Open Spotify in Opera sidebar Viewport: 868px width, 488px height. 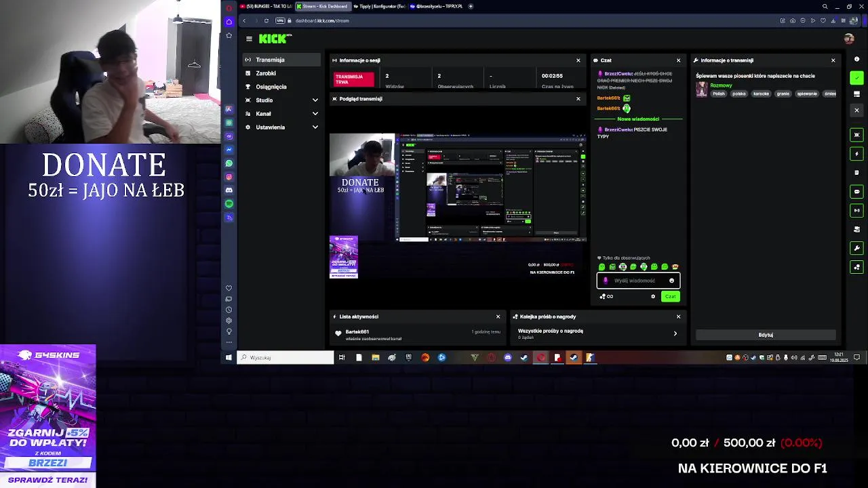[229, 204]
